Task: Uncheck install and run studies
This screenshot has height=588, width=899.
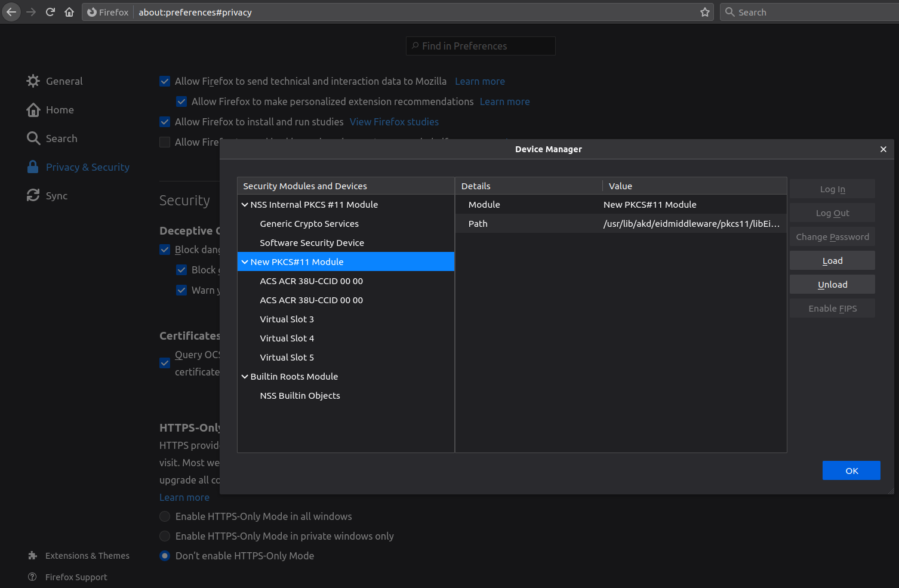Action: pyautogui.click(x=165, y=122)
